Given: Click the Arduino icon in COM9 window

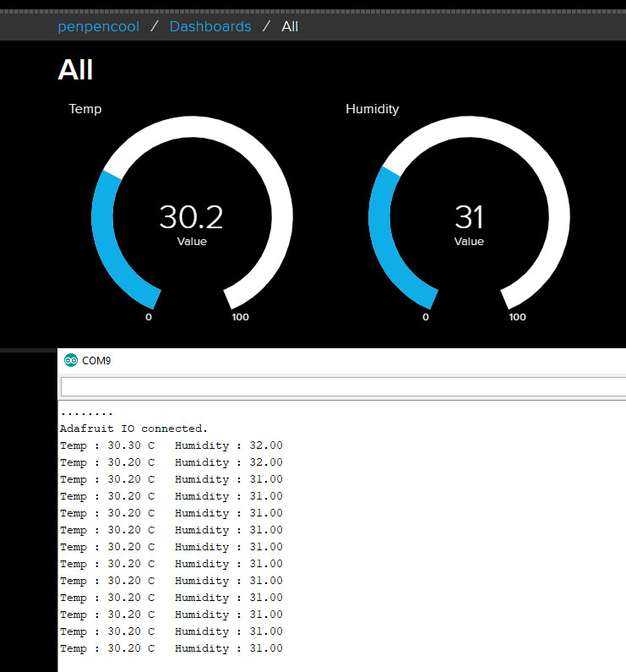Looking at the screenshot, I should click(71, 360).
